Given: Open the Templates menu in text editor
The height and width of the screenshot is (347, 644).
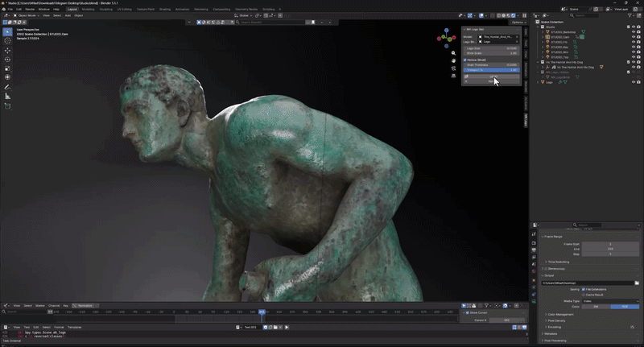Looking at the screenshot, I should (74, 328).
